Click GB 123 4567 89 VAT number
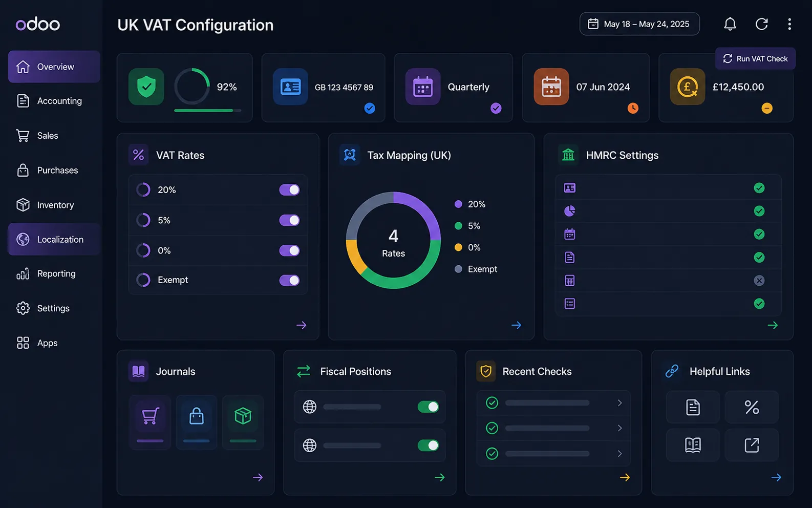812x508 pixels. click(x=344, y=88)
